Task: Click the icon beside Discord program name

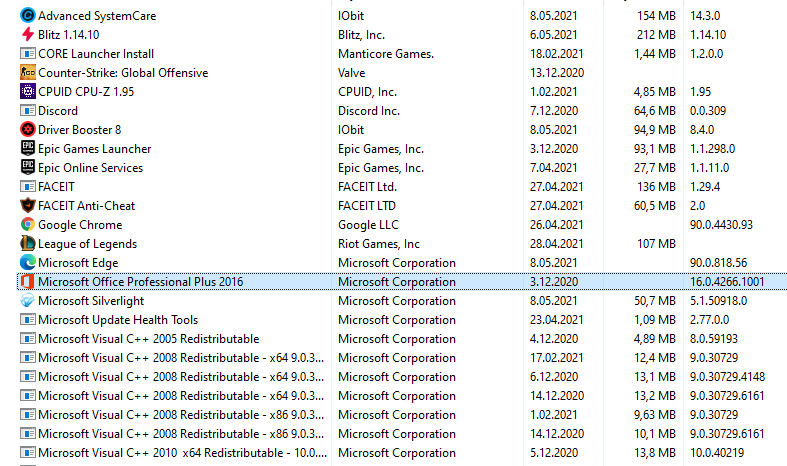Action: tap(28, 110)
